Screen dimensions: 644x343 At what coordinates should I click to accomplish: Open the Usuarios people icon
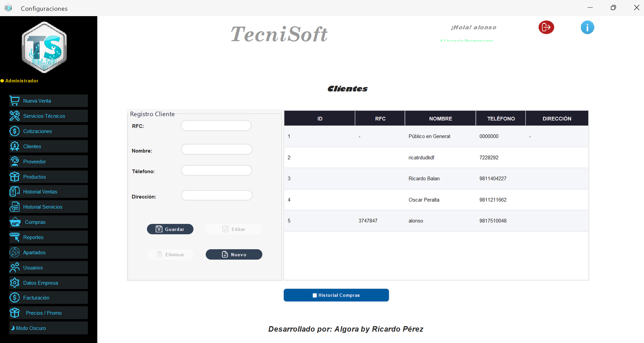point(15,268)
